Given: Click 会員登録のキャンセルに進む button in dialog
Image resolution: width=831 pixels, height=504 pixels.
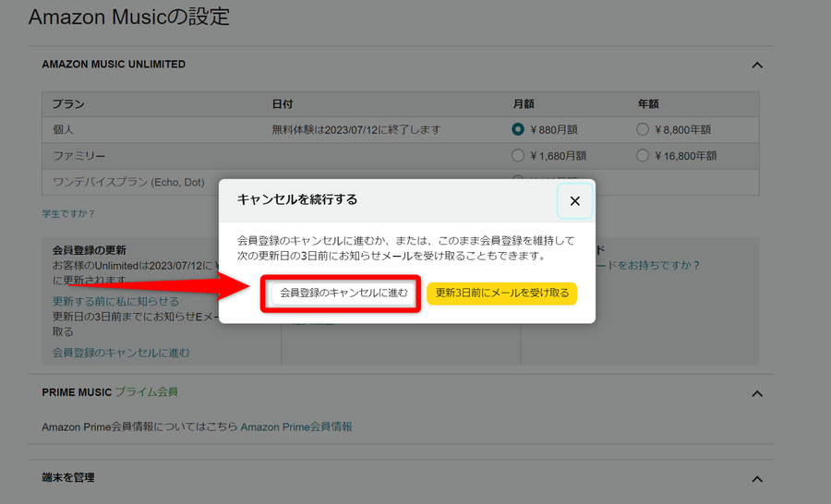Looking at the screenshot, I should [x=343, y=293].
